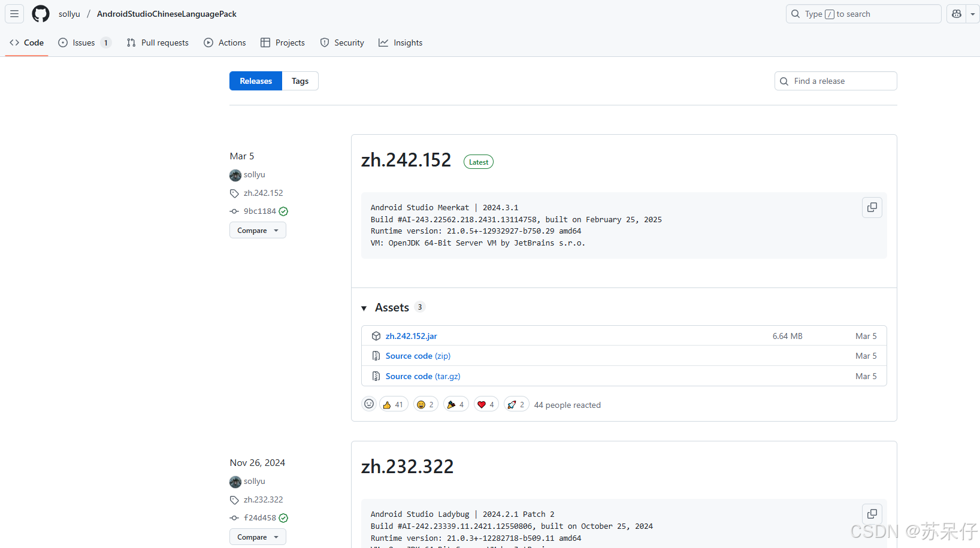
Task: Toggle rocket reaction with 2
Action: point(516,404)
